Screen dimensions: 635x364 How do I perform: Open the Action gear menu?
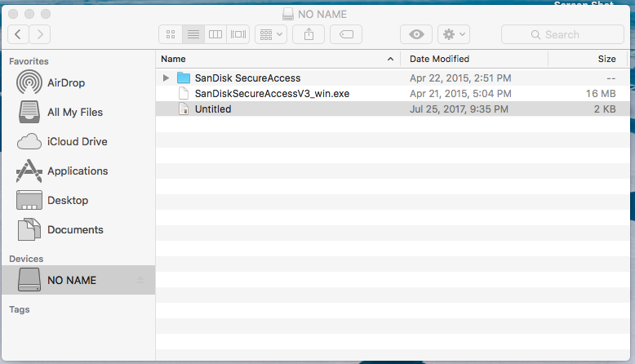(x=454, y=34)
